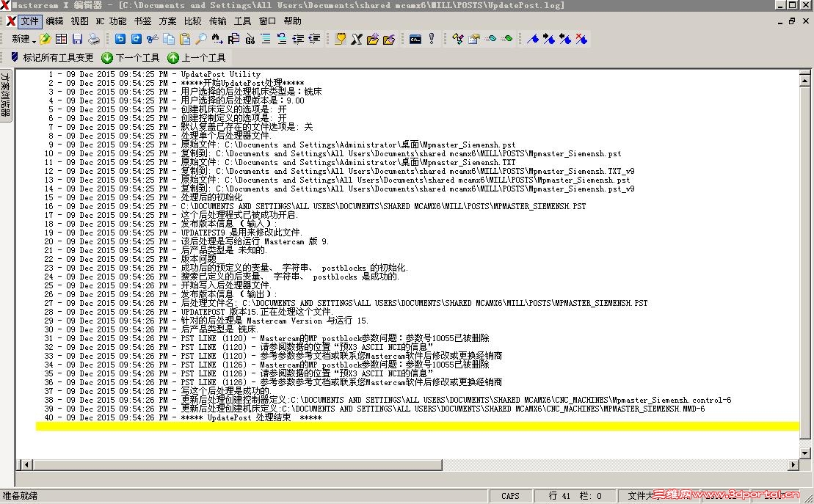
Task: Open the 方案浏览器 side tab
Action: coord(6,95)
